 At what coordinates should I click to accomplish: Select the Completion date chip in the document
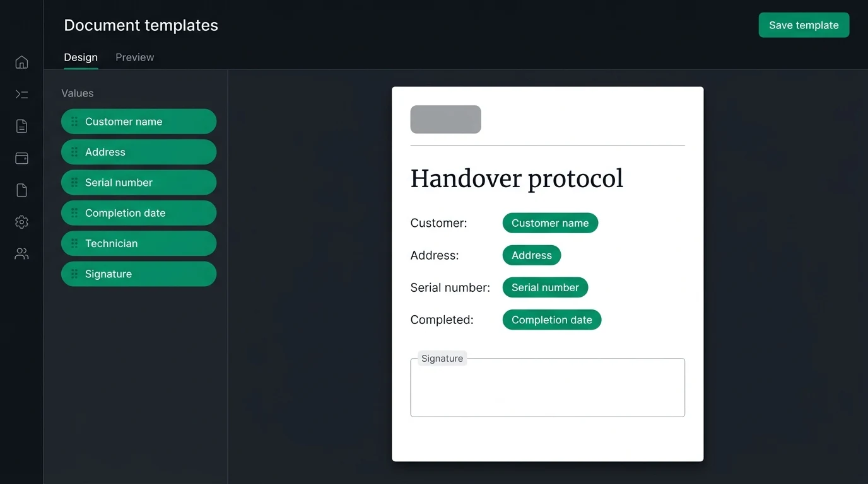[552, 320]
